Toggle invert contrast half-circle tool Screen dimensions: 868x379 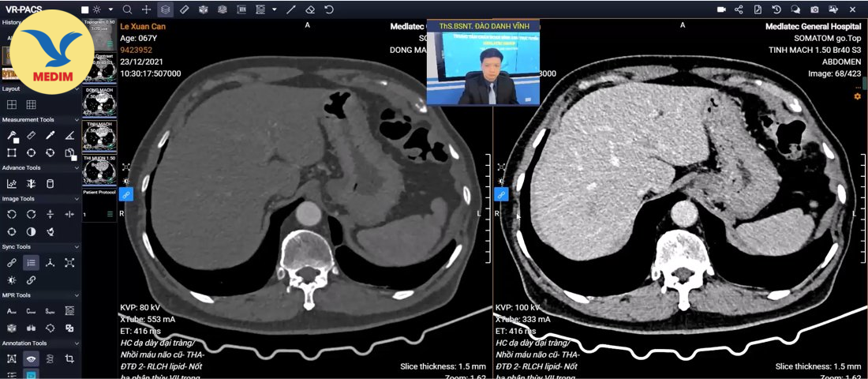click(x=31, y=231)
